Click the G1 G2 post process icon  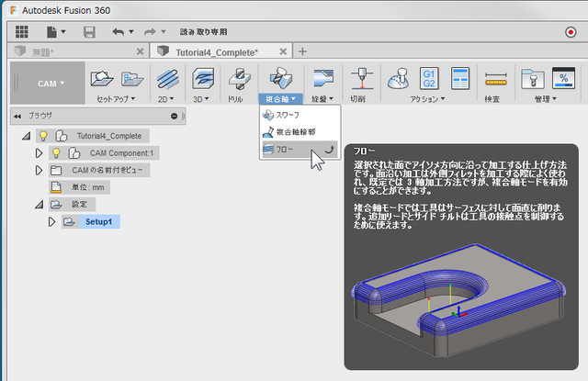click(x=429, y=78)
